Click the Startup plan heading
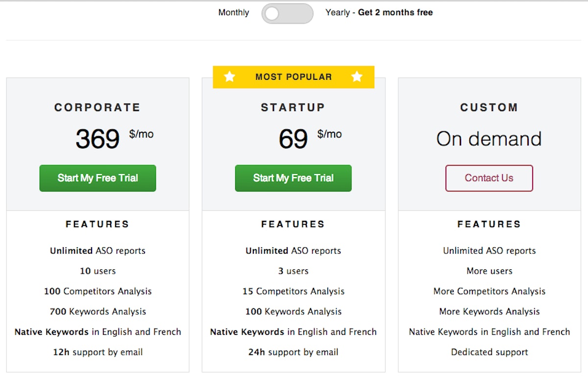The height and width of the screenshot is (378, 588). 293,108
